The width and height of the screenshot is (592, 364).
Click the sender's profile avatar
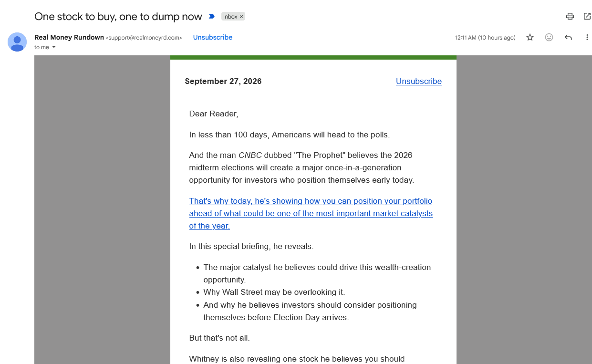point(17,42)
